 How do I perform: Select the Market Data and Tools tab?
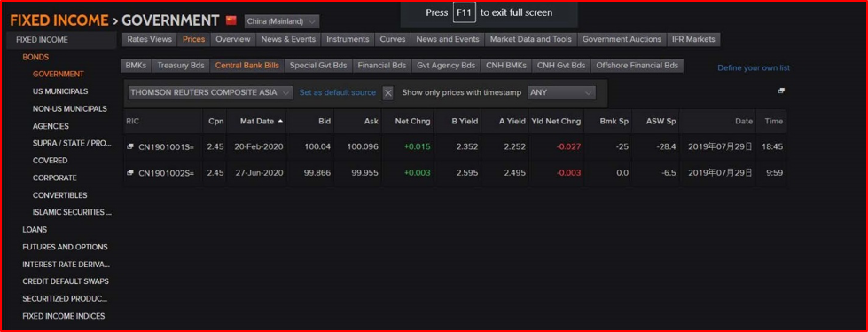(x=531, y=39)
